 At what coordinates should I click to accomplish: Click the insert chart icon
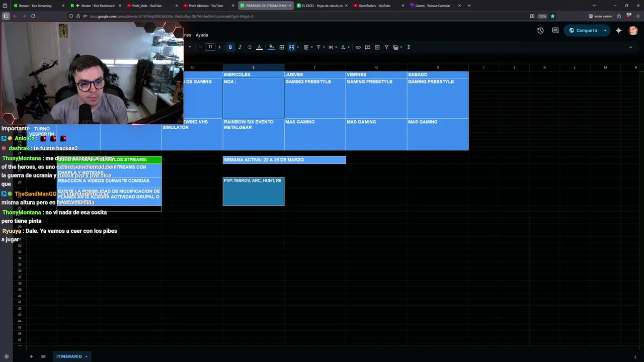(377, 47)
